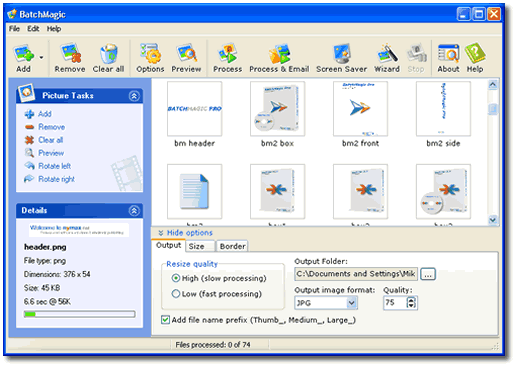Click the 6.6 sec @ 56K text
The image size is (514, 367).
click(x=47, y=302)
